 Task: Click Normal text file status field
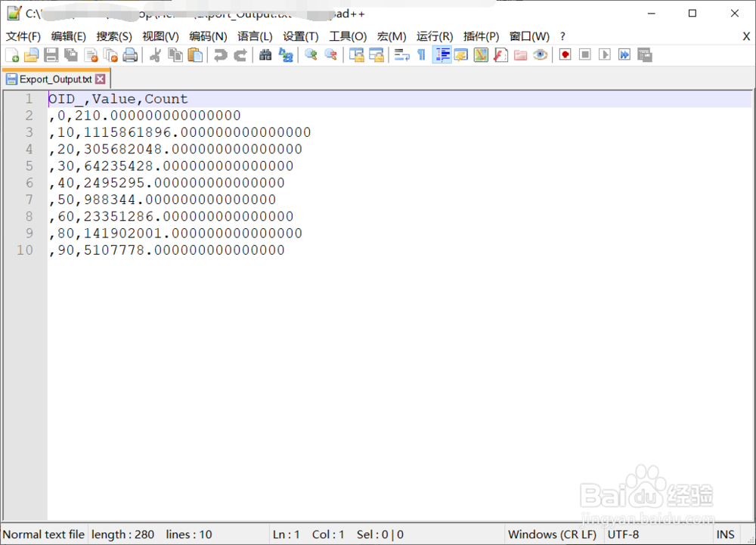click(43, 534)
